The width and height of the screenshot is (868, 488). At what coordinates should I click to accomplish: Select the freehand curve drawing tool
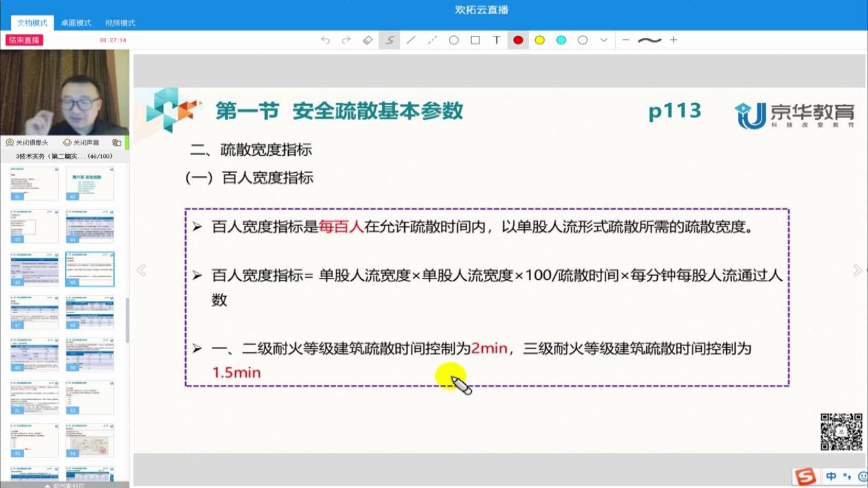click(x=389, y=40)
